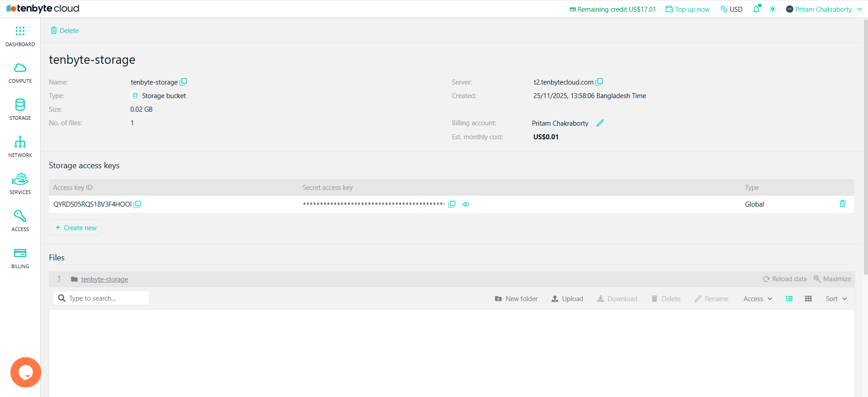Open the Compute cloud section
The height and width of the screenshot is (397, 868).
tap(20, 73)
